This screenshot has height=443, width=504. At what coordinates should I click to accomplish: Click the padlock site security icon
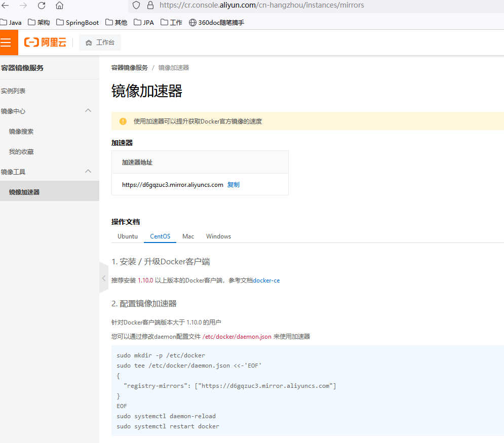150,5
